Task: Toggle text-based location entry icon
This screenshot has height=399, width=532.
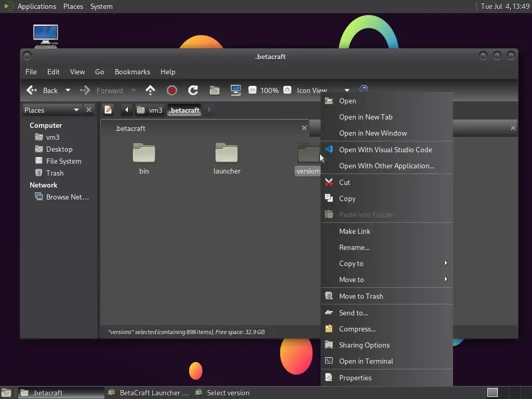Action: [x=108, y=110]
